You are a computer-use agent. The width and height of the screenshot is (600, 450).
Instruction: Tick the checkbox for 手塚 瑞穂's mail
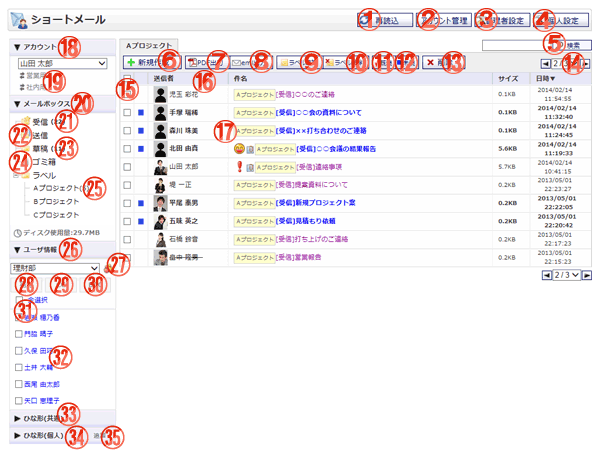(127, 113)
